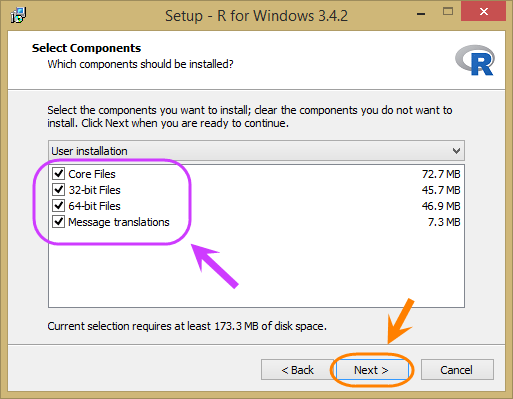Uncheck the Core Files checkbox
This screenshot has width=513, height=399.
(58, 174)
